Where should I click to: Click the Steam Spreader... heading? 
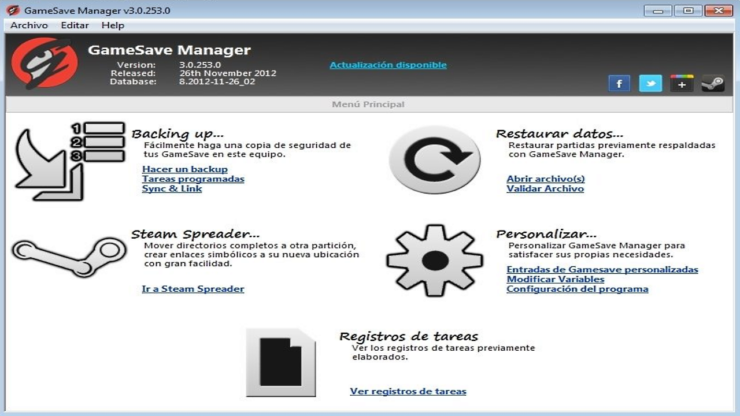click(195, 234)
